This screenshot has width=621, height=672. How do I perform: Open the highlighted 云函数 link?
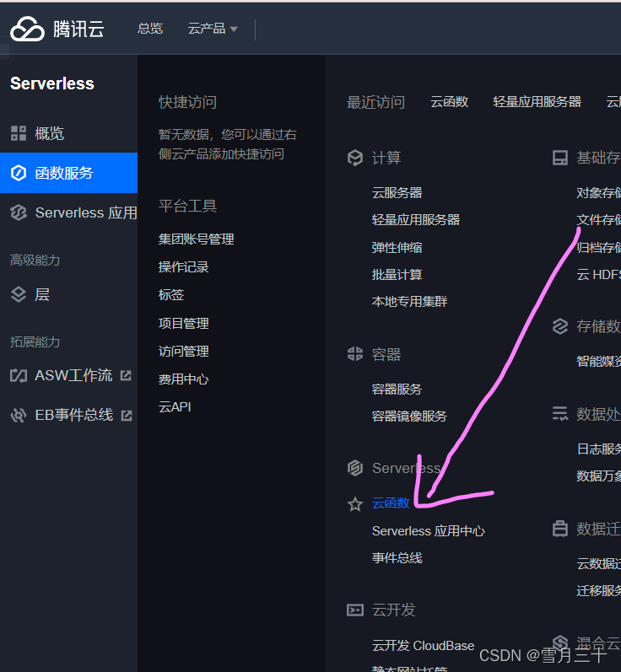(x=391, y=503)
